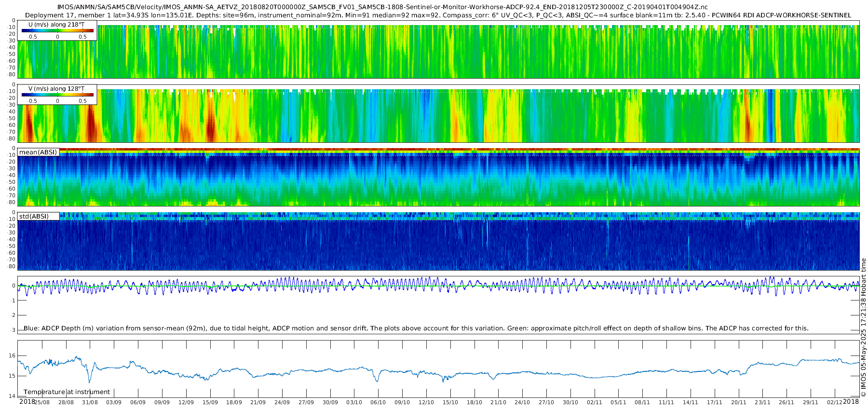Click the V velocity colorbar along 128°T
Image resolution: width=868 pixels, height=410 pixels.
pos(57,95)
